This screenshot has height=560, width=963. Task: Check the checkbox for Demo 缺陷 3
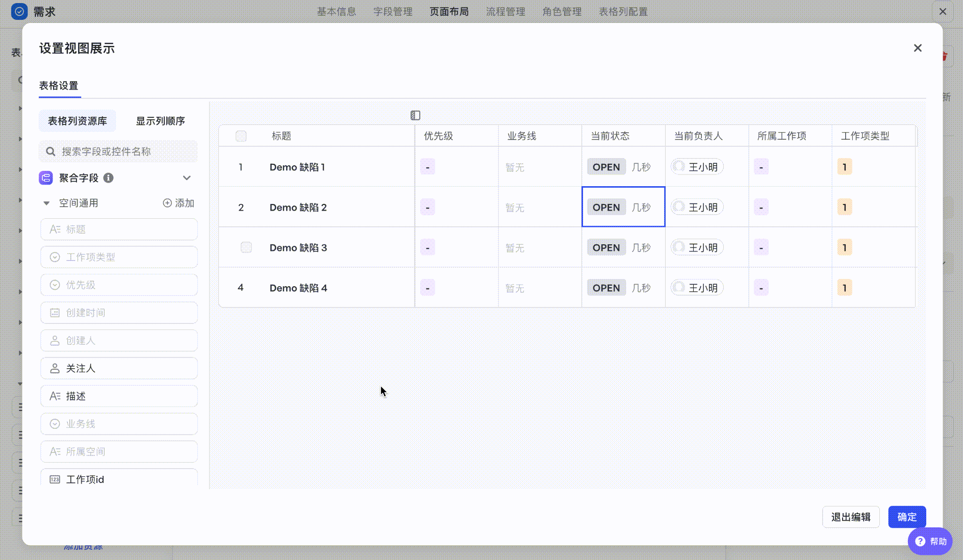click(x=246, y=247)
